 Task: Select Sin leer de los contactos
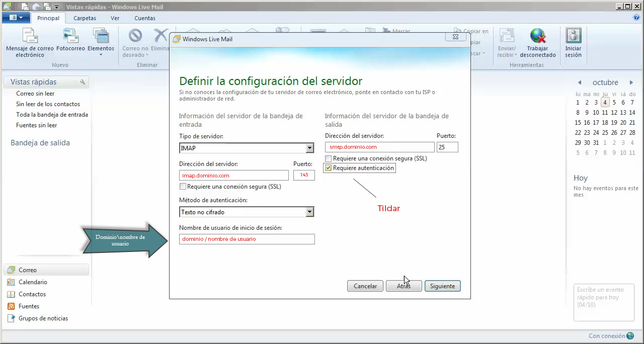[48, 104]
